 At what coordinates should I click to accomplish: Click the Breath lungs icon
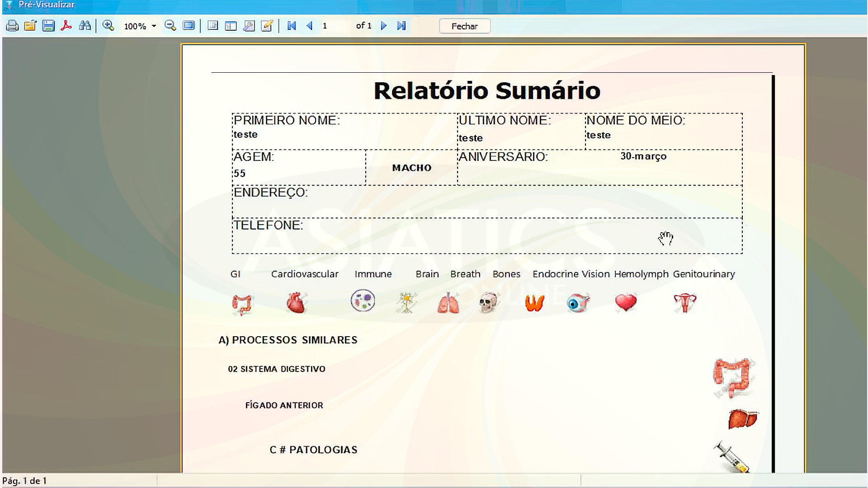coord(448,303)
